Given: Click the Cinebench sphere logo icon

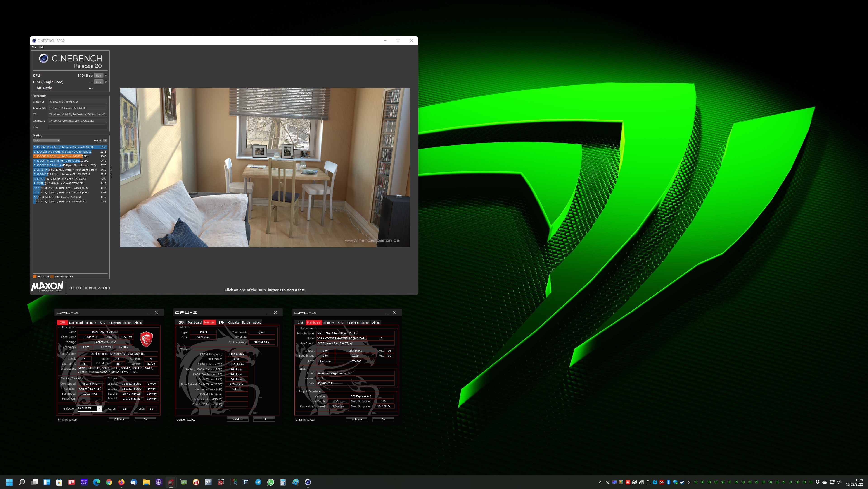Looking at the screenshot, I should click(x=43, y=59).
